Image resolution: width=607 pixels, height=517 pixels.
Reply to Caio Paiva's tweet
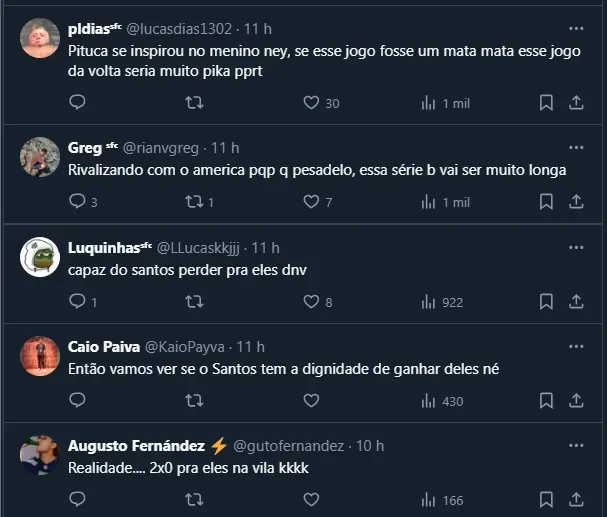pyautogui.click(x=78, y=400)
